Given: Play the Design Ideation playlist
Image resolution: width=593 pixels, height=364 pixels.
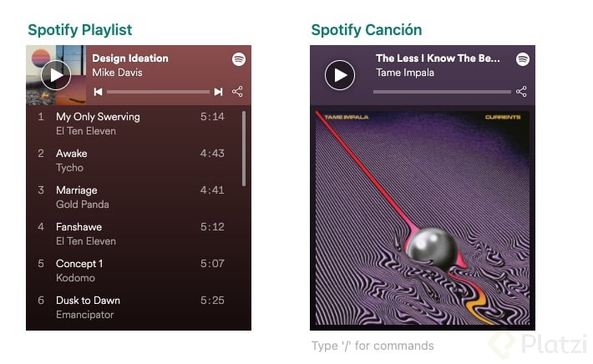Looking at the screenshot, I should (56, 75).
